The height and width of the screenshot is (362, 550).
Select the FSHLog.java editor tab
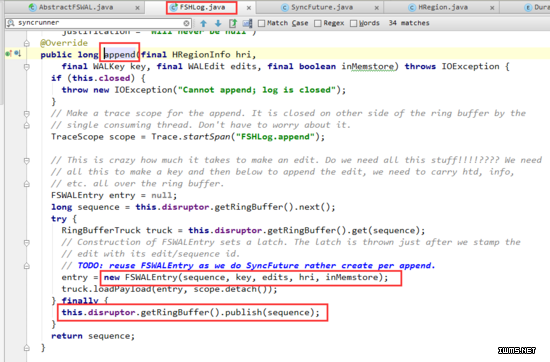click(x=202, y=7)
